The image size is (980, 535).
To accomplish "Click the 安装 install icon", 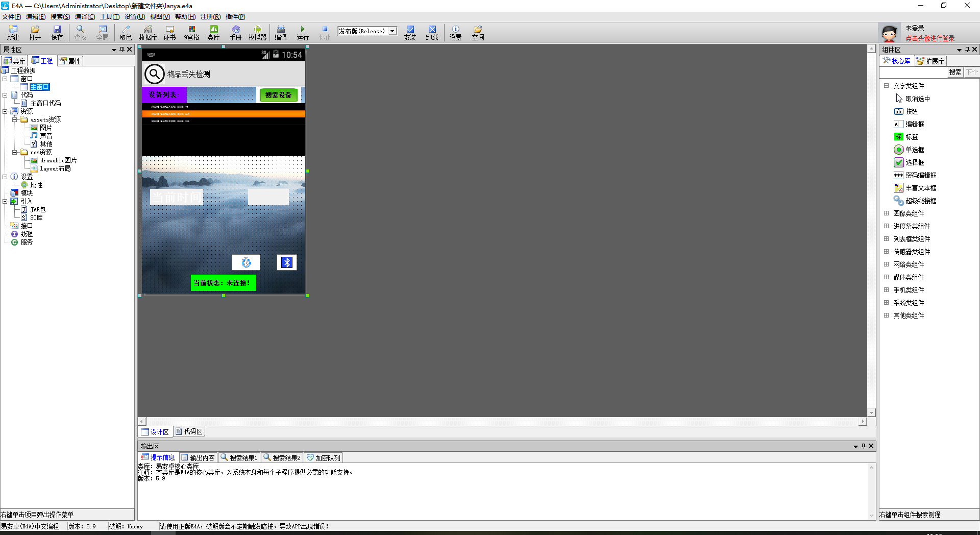I will (410, 33).
